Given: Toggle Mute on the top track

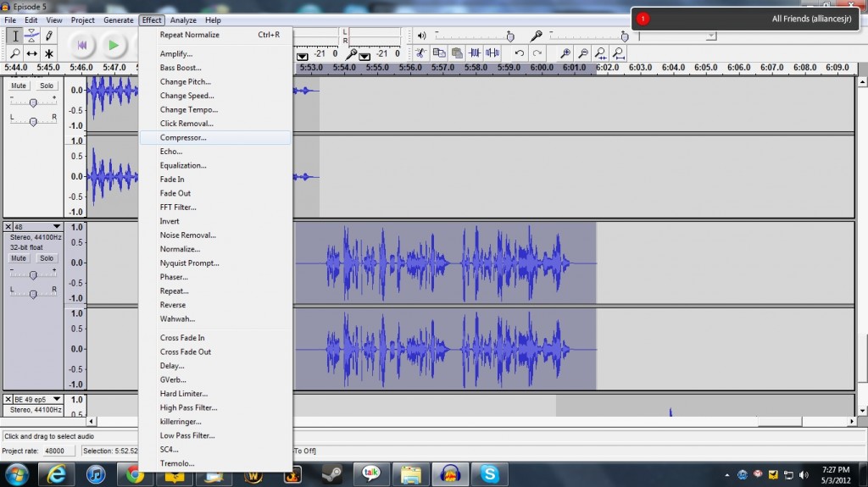Looking at the screenshot, I should tap(19, 86).
